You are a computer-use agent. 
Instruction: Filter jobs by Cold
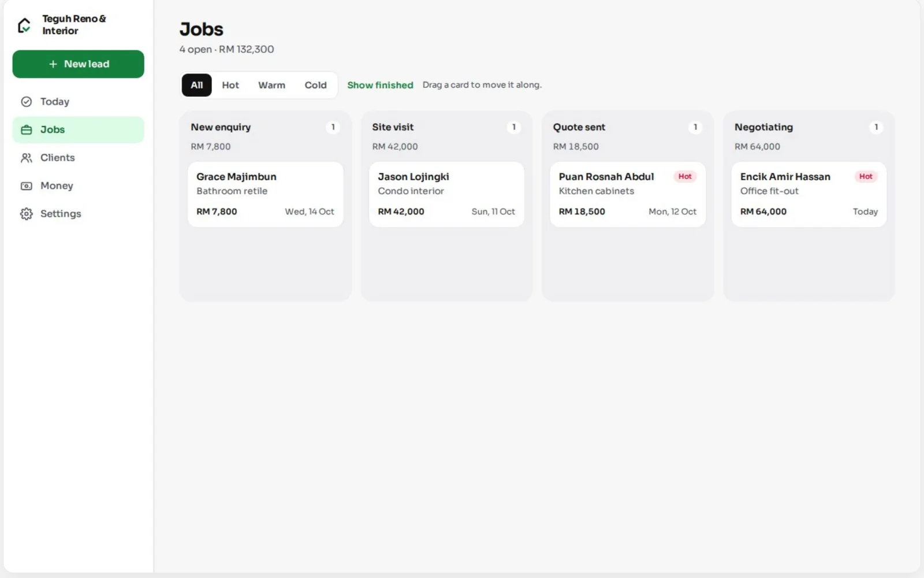[x=316, y=85]
